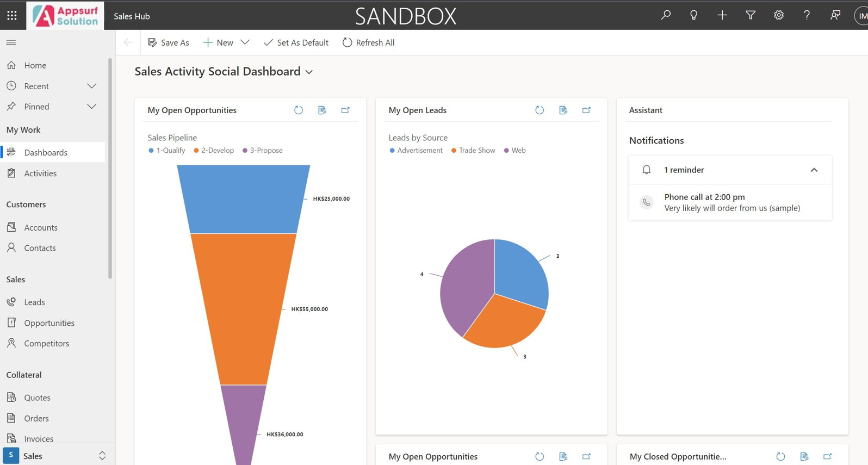
Task: Click Set As Default
Action: [296, 42]
